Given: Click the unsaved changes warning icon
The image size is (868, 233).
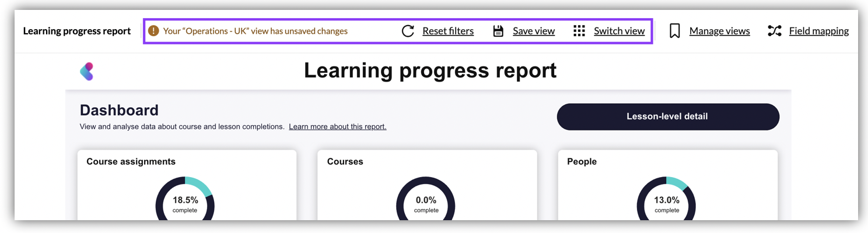Looking at the screenshot, I should 153,31.
